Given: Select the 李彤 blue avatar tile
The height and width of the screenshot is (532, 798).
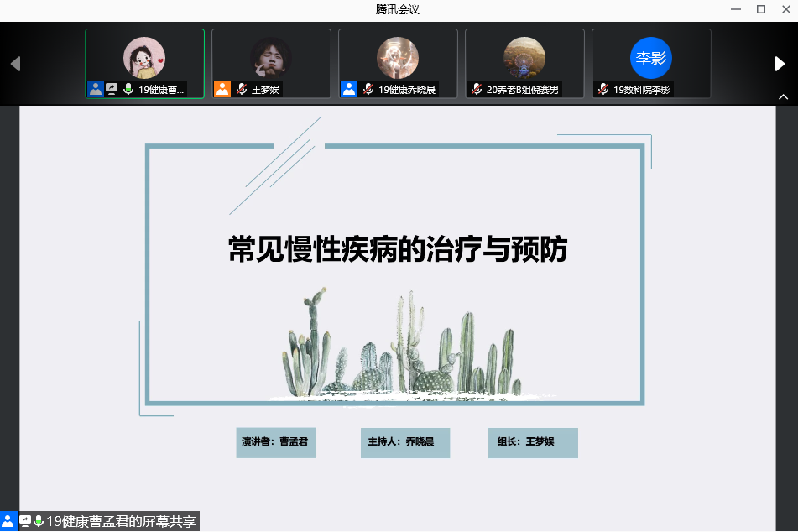Looking at the screenshot, I should click(x=651, y=57).
